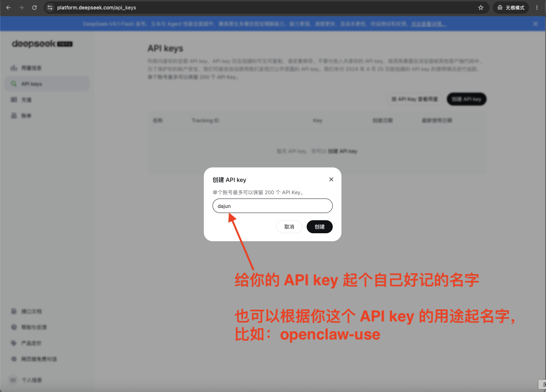Click the 无痕模式 incognito indicator
This screenshot has height=392, width=546.
(x=511, y=8)
